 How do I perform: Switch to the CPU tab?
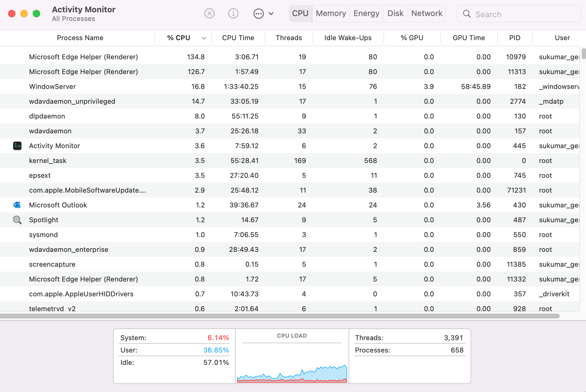pyautogui.click(x=300, y=13)
